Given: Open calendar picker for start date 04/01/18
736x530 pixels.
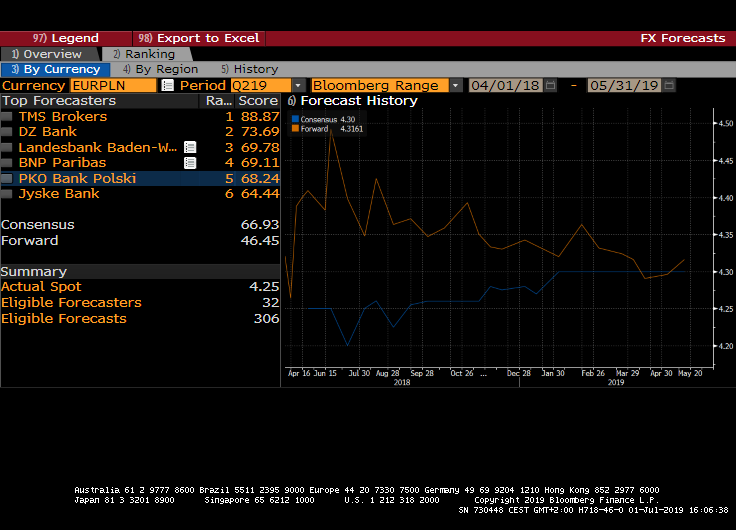Looking at the screenshot, I should (x=550, y=85).
